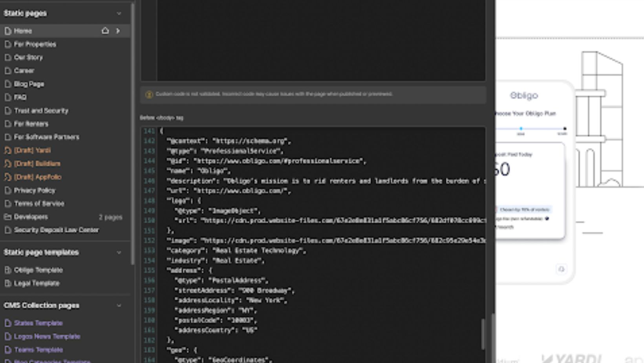This screenshot has height=363, width=644.
Task: Select the Obligo Template
Action: pos(38,270)
